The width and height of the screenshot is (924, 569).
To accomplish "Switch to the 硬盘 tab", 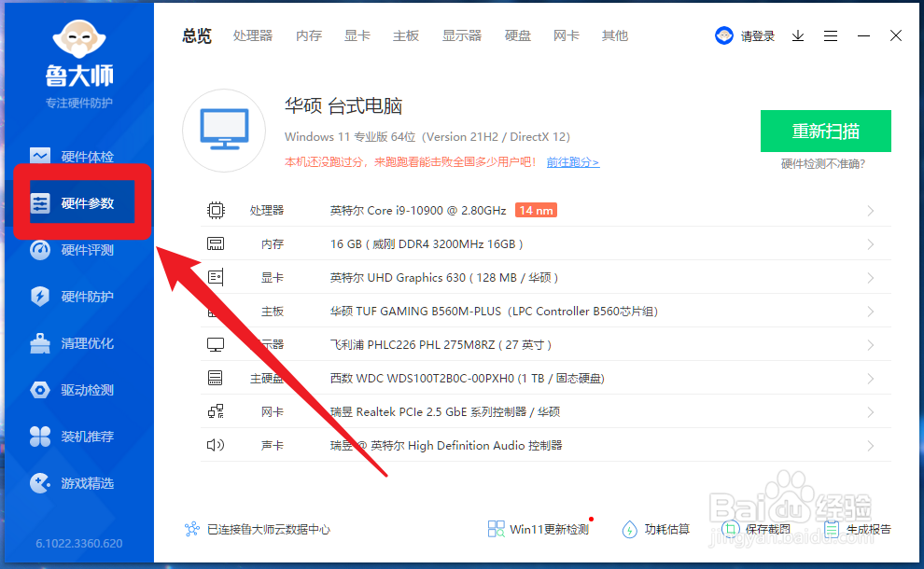I will pyautogui.click(x=518, y=36).
